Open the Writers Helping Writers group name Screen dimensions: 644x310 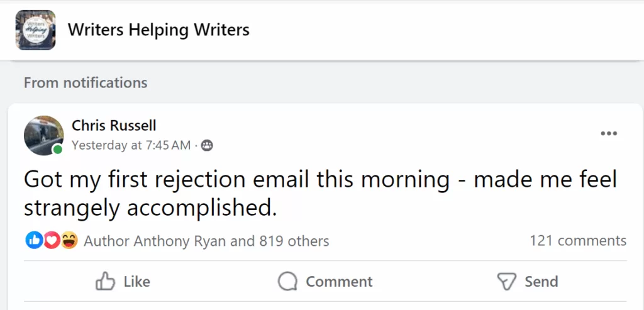click(158, 30)
